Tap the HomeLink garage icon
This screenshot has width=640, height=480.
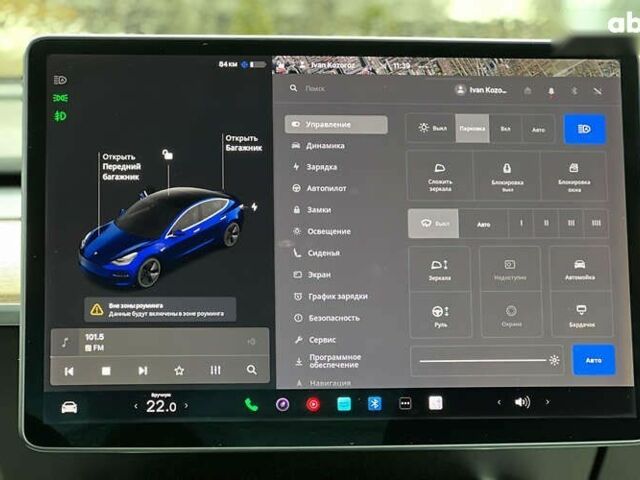527,90
